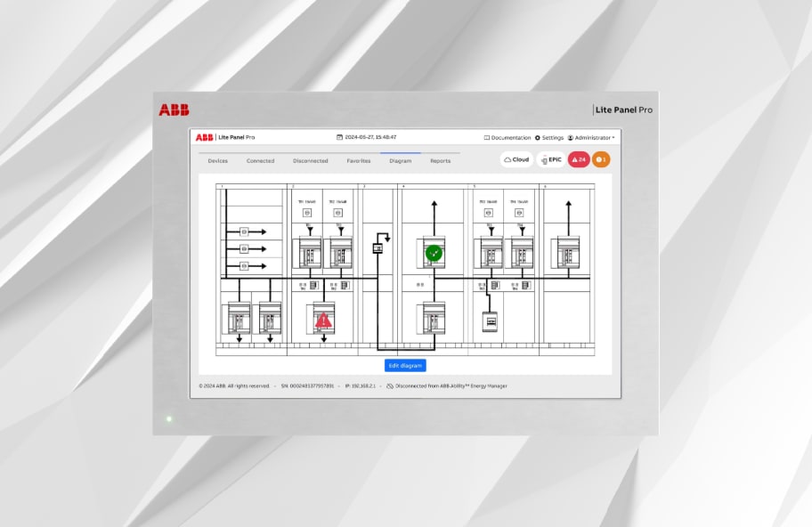The height and width of the screenshot is (527, 812).
Task: Switch to the Devices tab
Action: click(x=217, y=161)
